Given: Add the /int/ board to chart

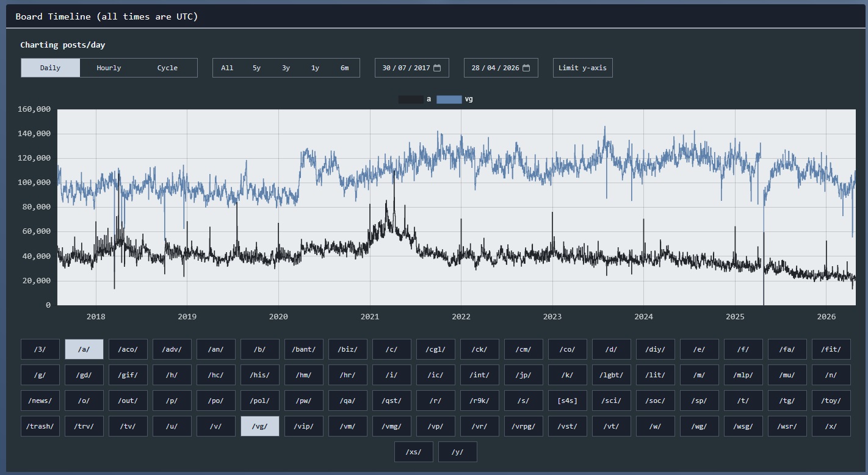Looking at the screenshot, I should 480,375.
